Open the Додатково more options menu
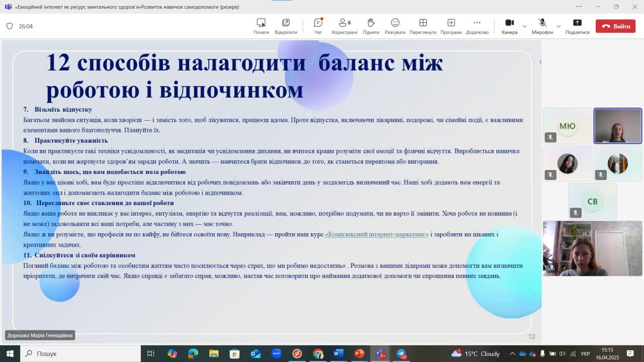644x362 pixels. click(477, 26)
